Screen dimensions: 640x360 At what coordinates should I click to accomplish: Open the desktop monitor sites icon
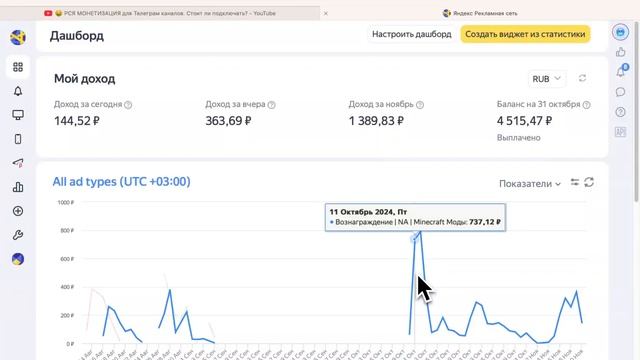pos(18,115)
